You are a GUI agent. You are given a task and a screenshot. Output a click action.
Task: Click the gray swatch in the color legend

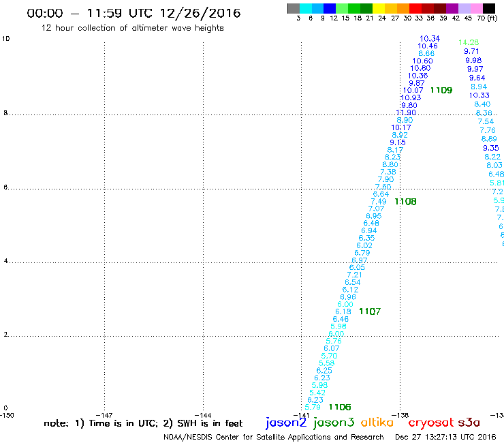click(294, 8)
